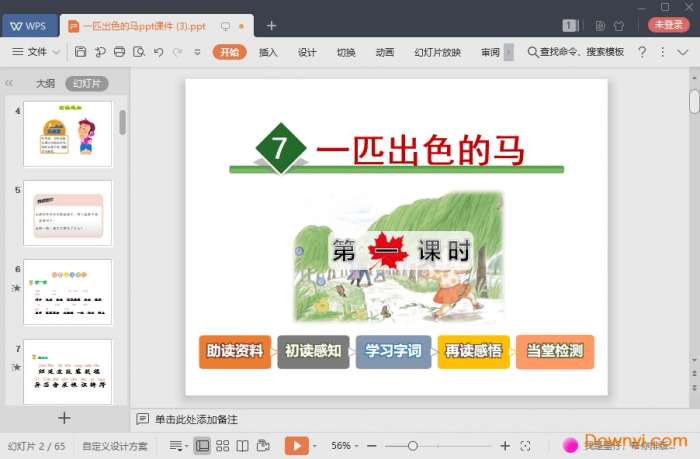Switch to the 设计 ribbon tab

(x=307, y=52)
